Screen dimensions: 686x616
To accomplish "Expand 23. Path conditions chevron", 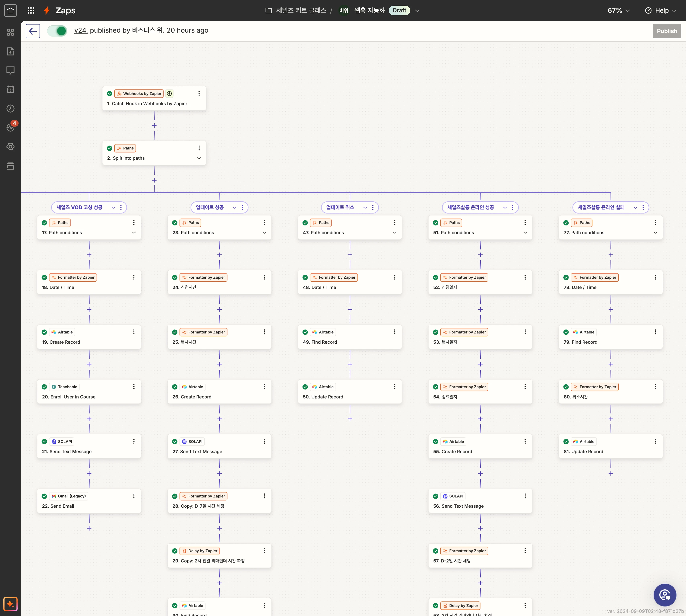I will click(264, 233).
